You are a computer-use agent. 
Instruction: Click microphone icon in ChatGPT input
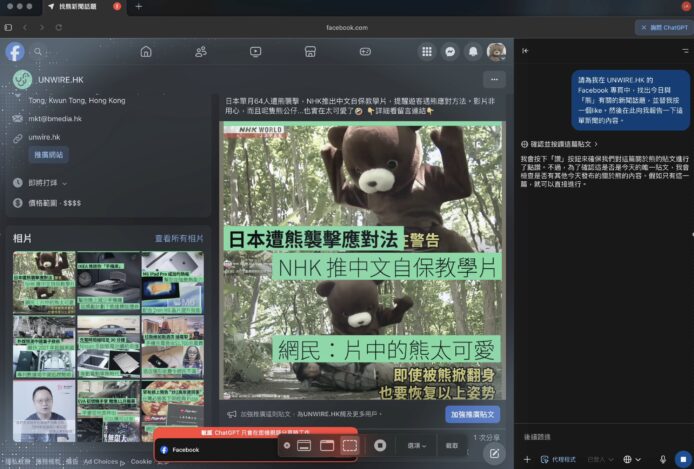(x=663, y=459)
